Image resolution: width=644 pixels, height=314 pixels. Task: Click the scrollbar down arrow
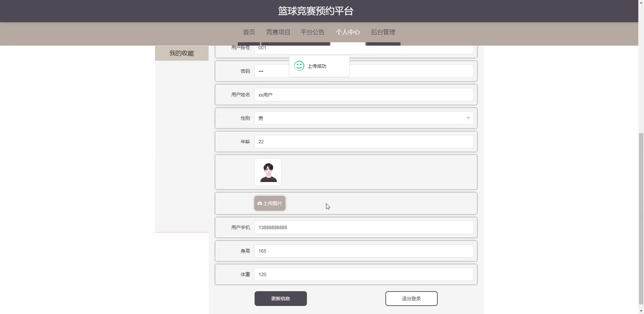tap(641, 311)
